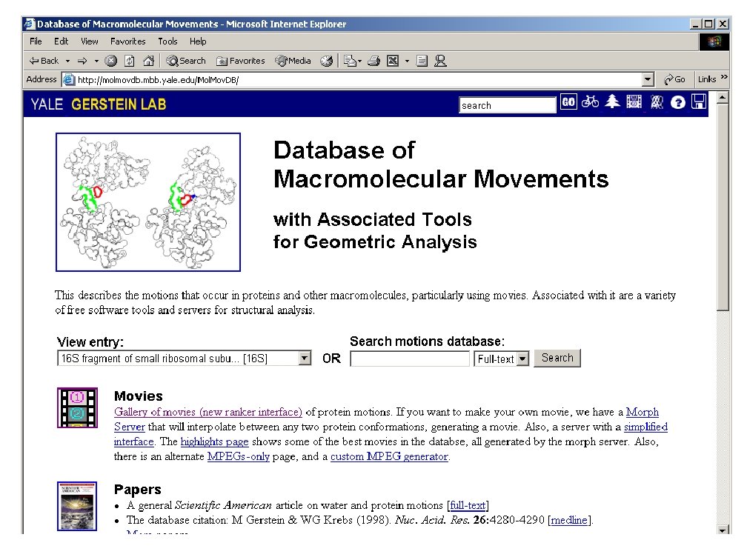Click the bicycle icon in Gerstein Lab header

(x=590, y=101)
